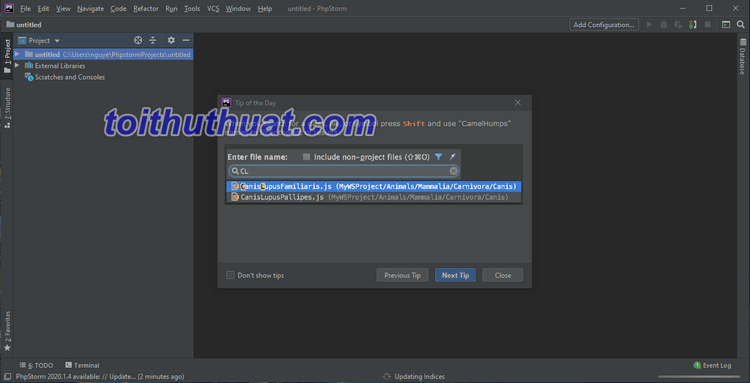The height and width of the screenshot is (383, 750).
Task: Select Scratches and Consoles tree row
Action: [x=103, y=77]
